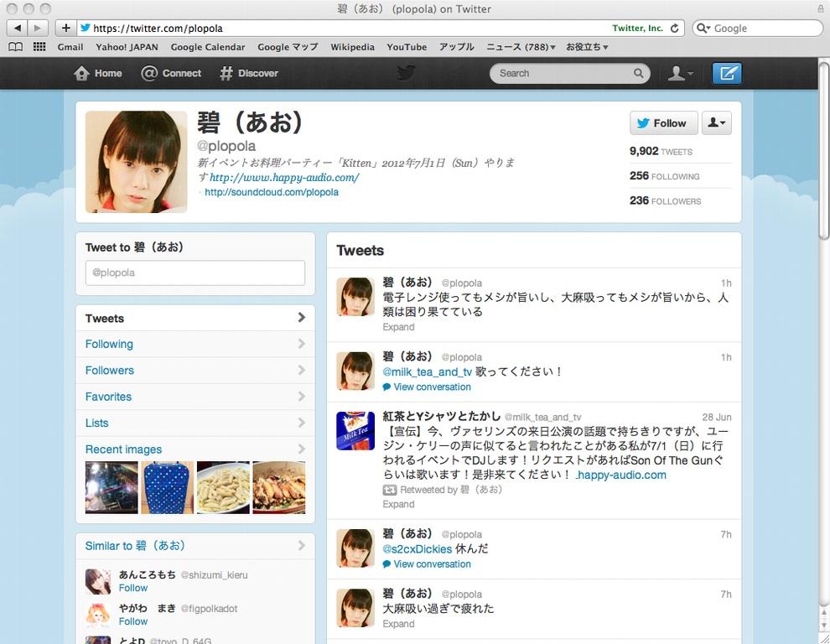The width and height of the screenshot is (830, 644).
Task: Select Lists in the sidebar list
Action: click(x=195, y=423)
